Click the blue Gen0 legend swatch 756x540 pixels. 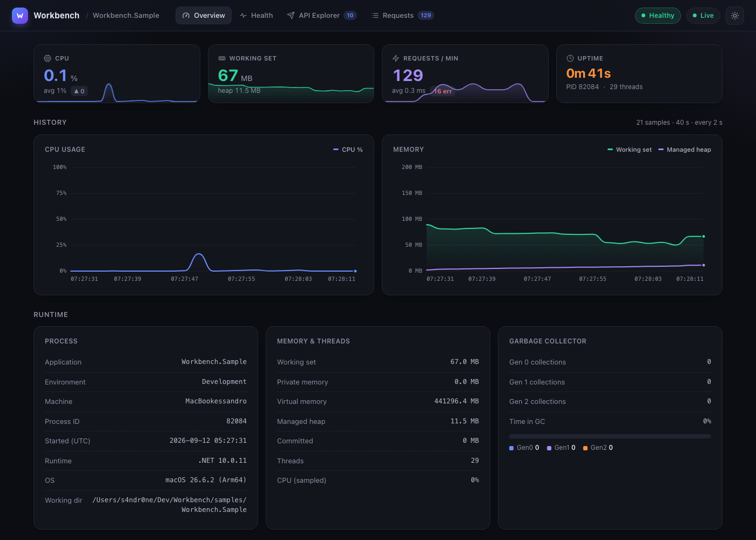511,448
